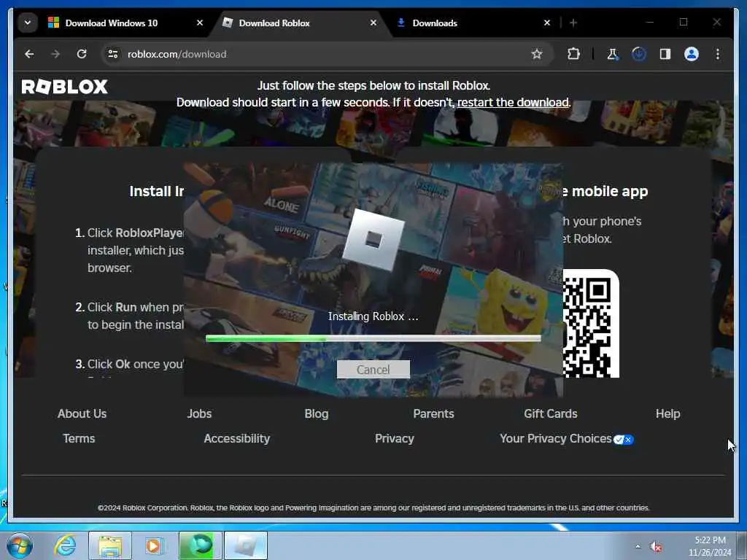Screen dimensions: 747x560
Task: Open the Chrome profile avatar
Action: pyautogui.click(x=692, y=54)
